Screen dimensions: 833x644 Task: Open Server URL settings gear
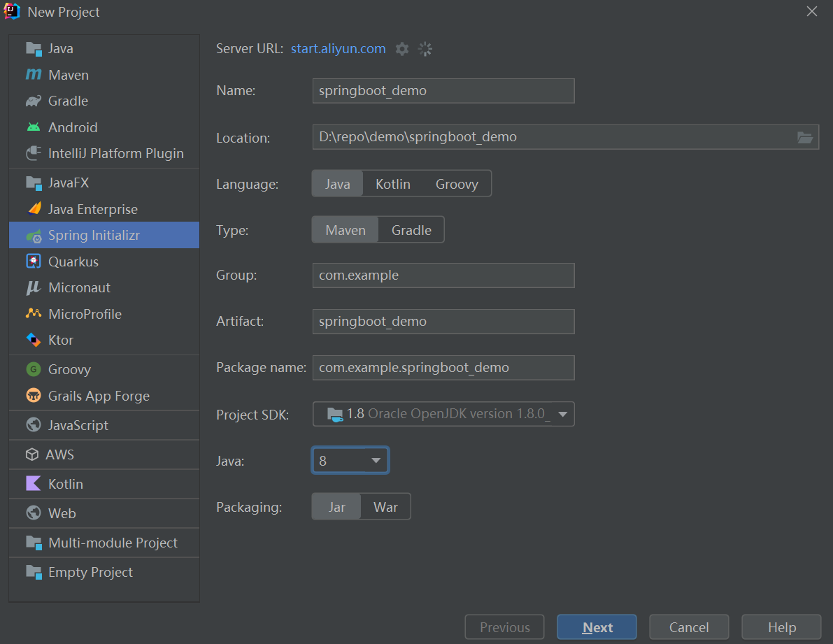402,49
